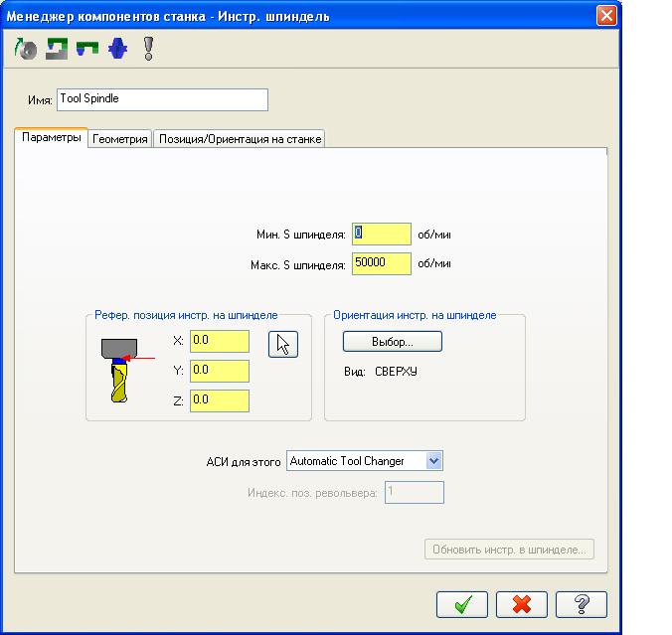Click the tool reference position illustration

pos(127,371)
